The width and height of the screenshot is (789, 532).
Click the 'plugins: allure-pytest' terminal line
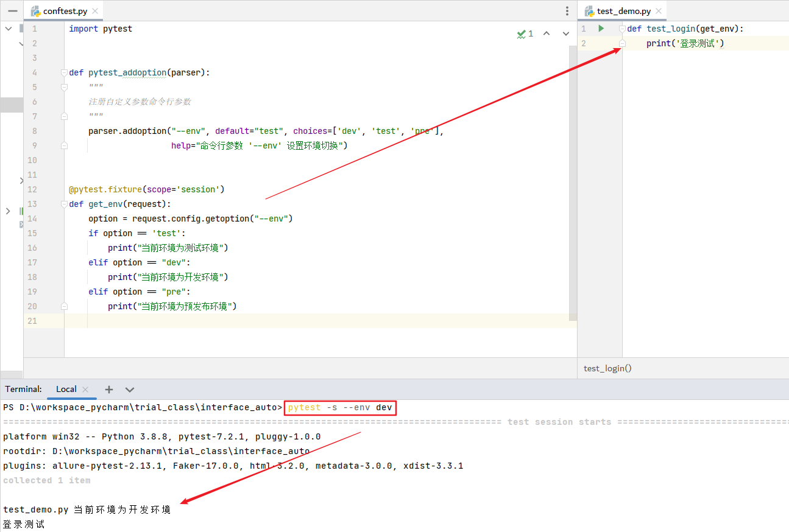tap(233, 466)
